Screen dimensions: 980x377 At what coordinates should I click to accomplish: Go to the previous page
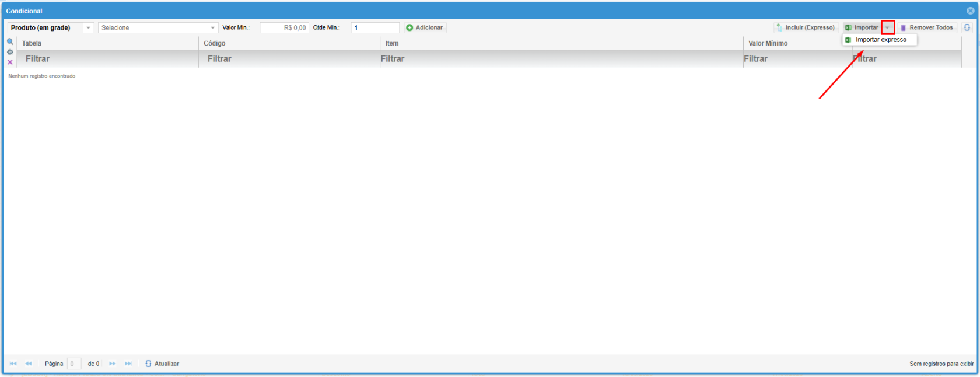pos(29,364)
